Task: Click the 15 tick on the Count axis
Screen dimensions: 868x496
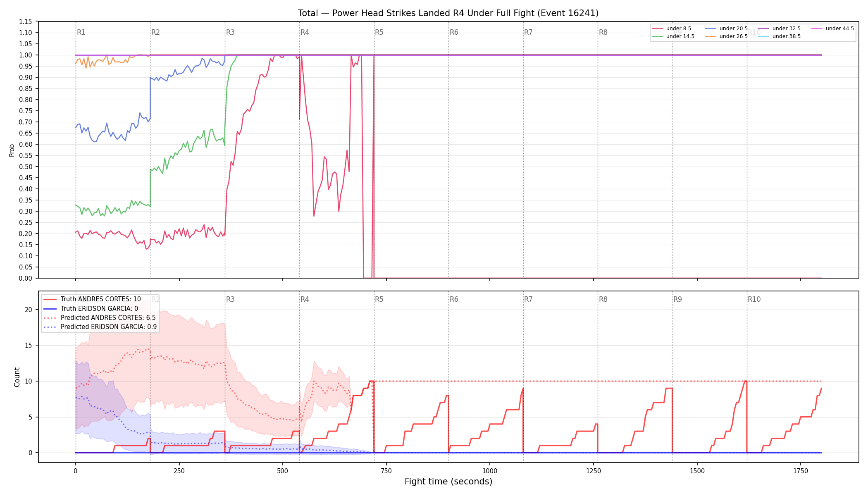Action: [29, 345]
